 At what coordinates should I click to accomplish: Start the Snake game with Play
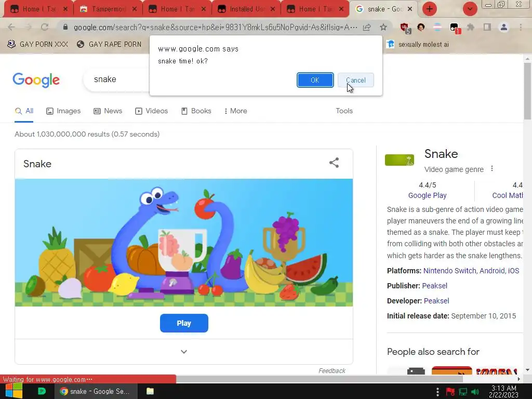(184, 323)
